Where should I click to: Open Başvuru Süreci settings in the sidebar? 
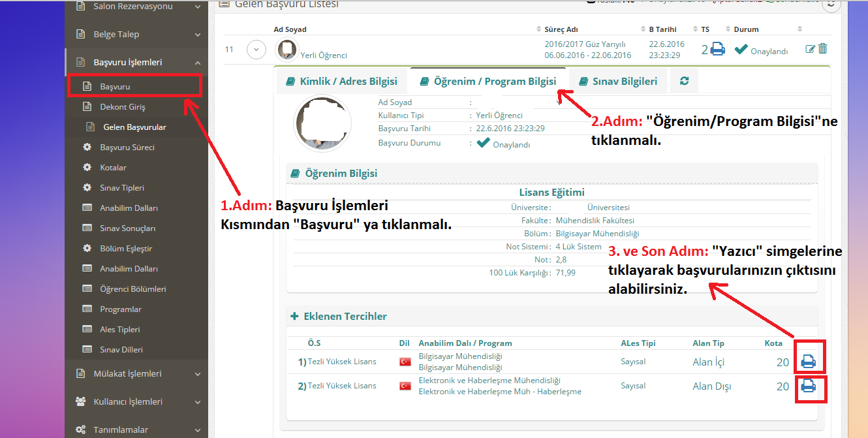tap(127, 148)
